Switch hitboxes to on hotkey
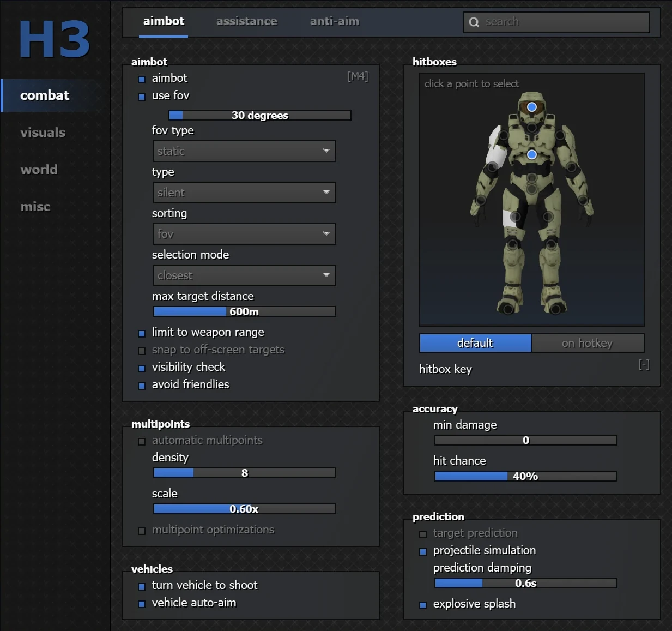 [x=588, y=343]
